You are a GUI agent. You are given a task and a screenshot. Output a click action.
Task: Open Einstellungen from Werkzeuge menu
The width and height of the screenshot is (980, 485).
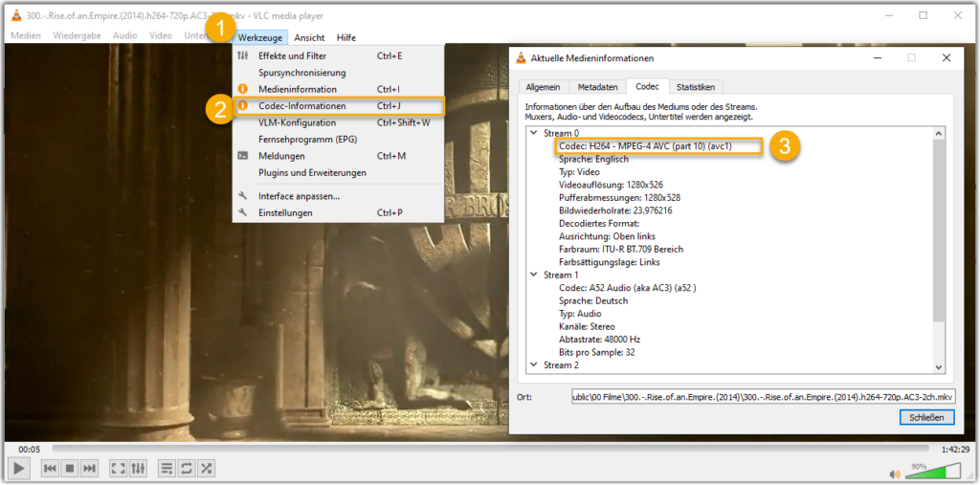[x=285, y=212]
